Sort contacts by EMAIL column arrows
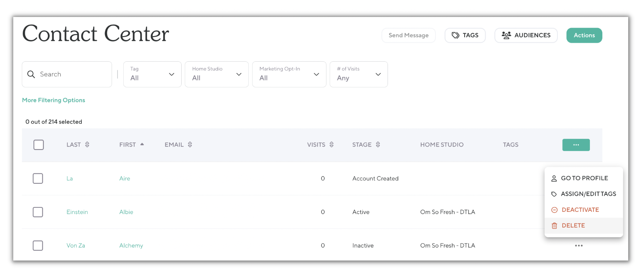Screen dimensions: 644x279 click(190, 145)
